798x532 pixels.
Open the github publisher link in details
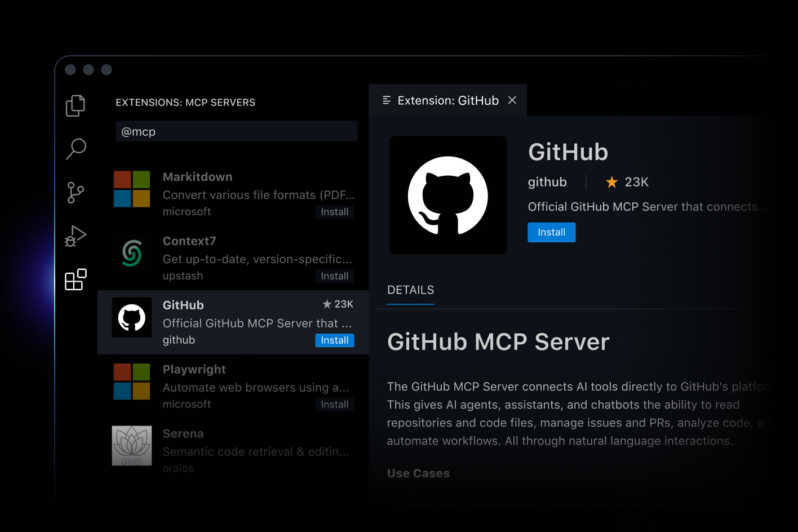pyautogui.click(x=547, y=182)
